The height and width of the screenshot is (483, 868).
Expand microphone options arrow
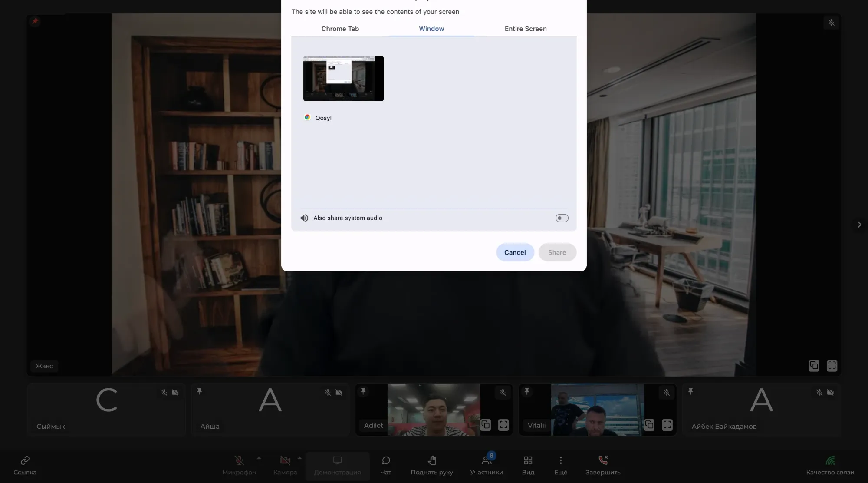point(259,458)
